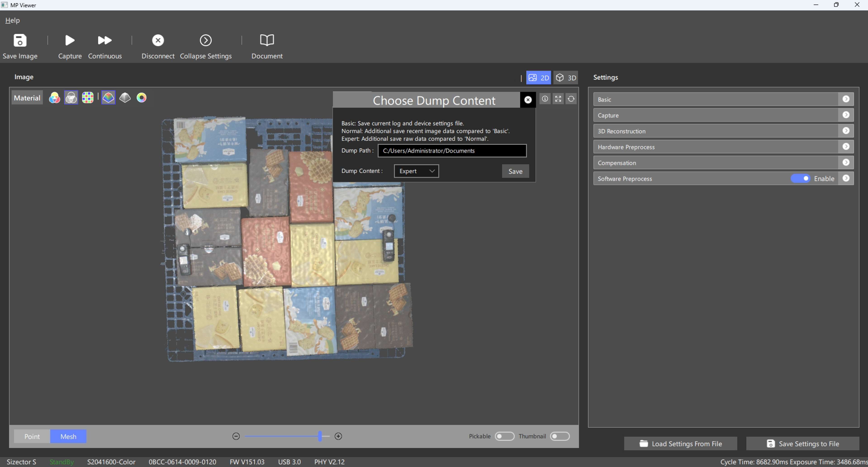Image resolution: width=868 pixels, height=467 pixels.
Task: Select the RGB color circles material icon
Action: [x=54, y=98]
